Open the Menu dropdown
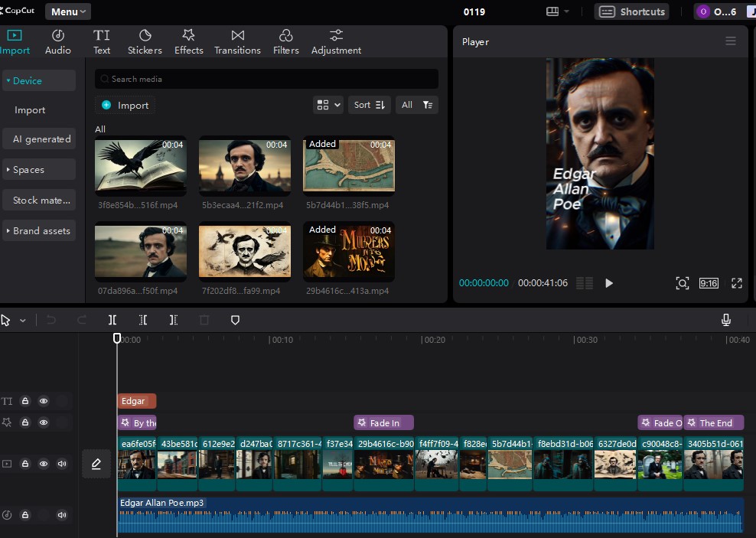This screenshot has width=756, height=538. (68, 11)
